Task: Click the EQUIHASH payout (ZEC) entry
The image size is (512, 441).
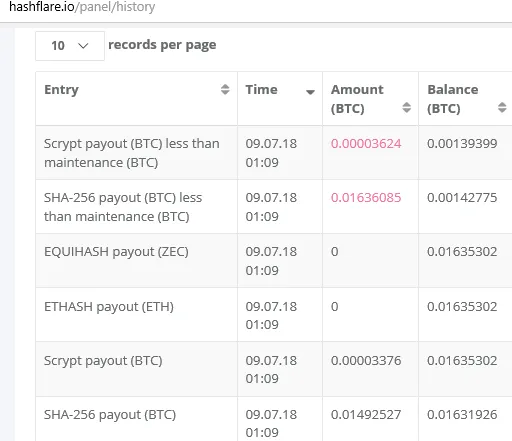Action: point(116,252)
